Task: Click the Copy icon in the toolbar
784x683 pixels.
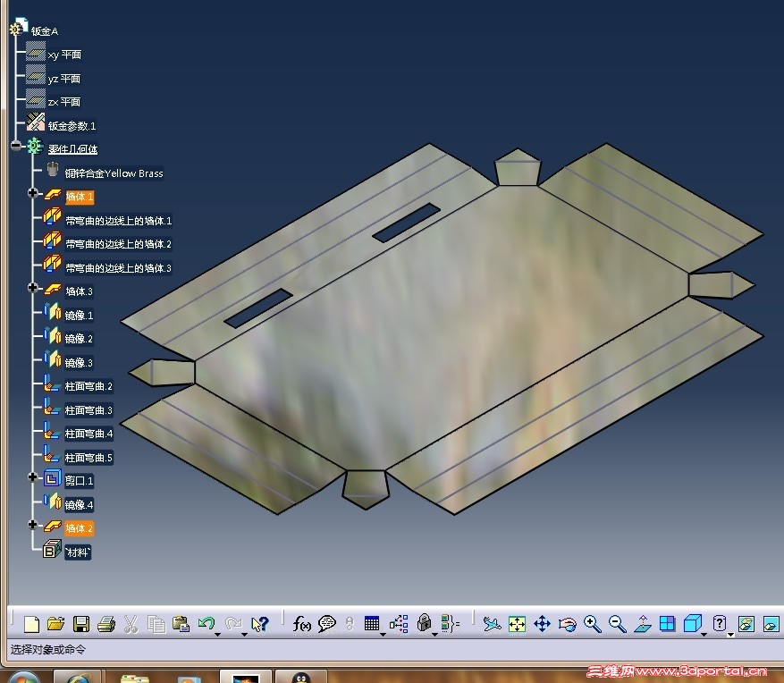Action: pos(156,624)
